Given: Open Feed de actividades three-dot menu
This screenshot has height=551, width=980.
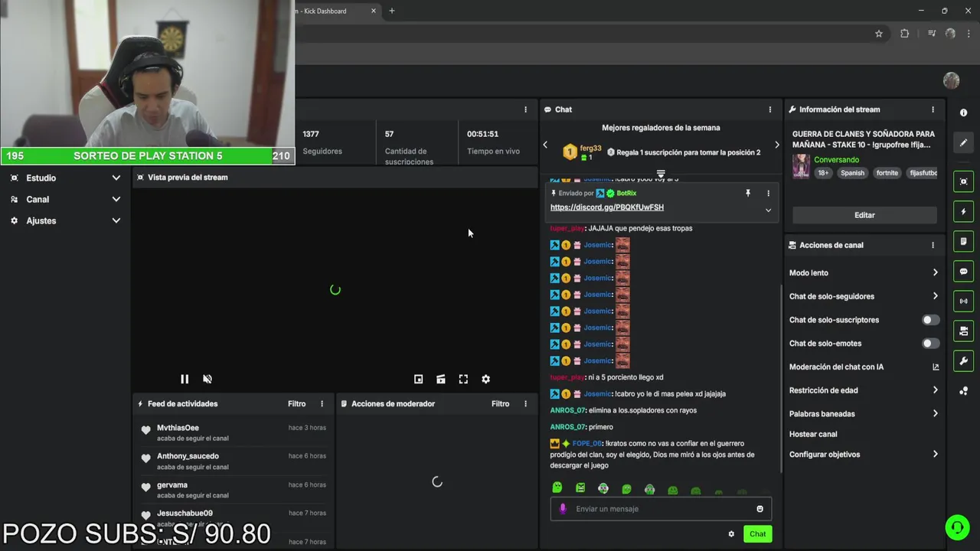Looking at the screenshot, I should [322, 404].
